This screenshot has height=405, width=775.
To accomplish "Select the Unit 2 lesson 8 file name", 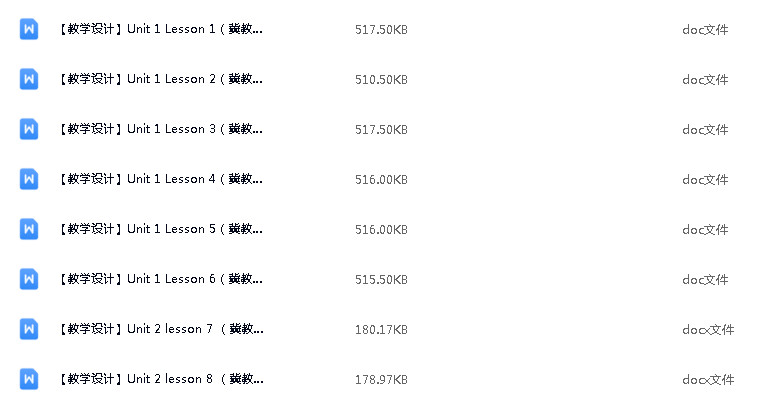I will click(x=162, y=379).
